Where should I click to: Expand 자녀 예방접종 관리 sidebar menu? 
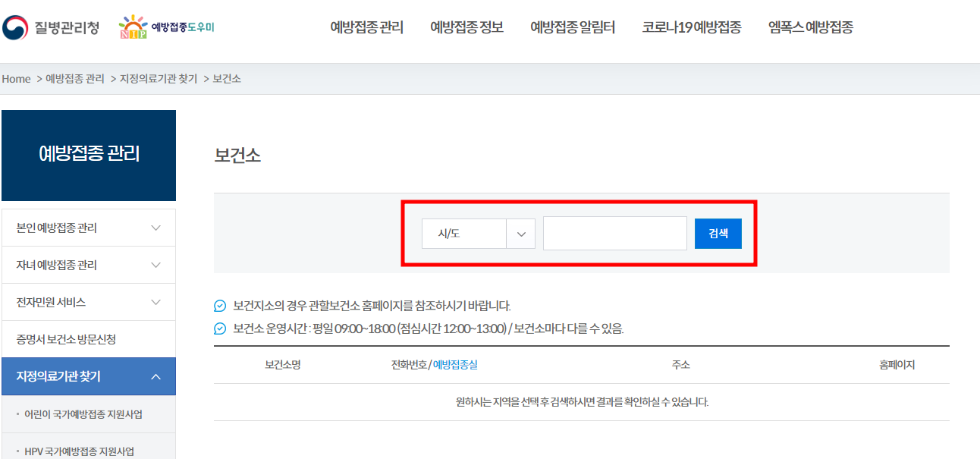89,265
